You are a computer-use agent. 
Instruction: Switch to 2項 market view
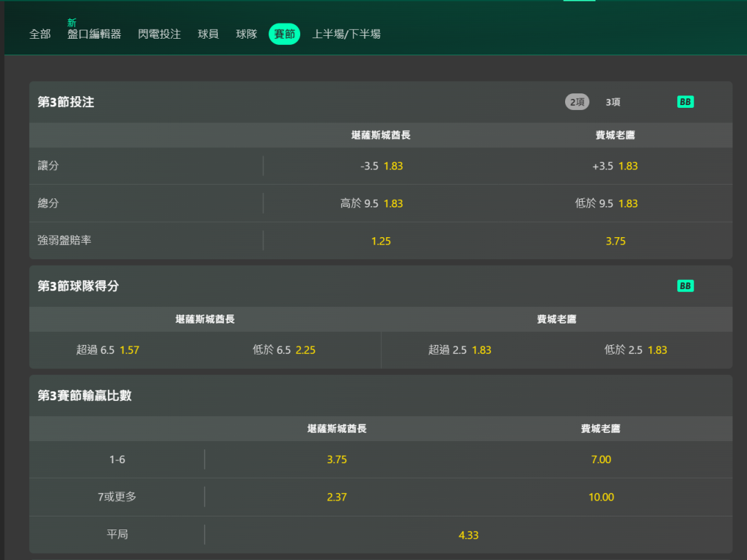[577, 102]
